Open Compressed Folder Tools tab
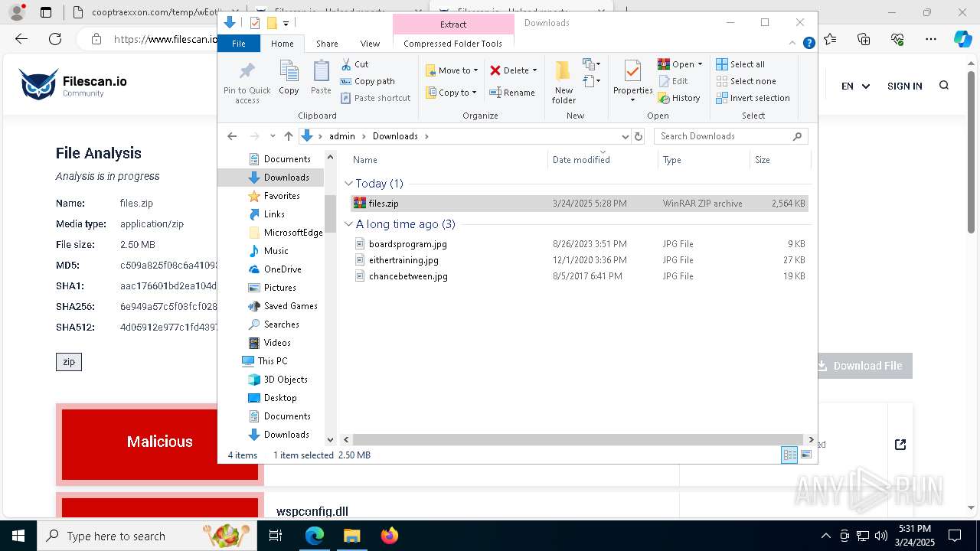This screenshot has width=980, height=551. 452,44
